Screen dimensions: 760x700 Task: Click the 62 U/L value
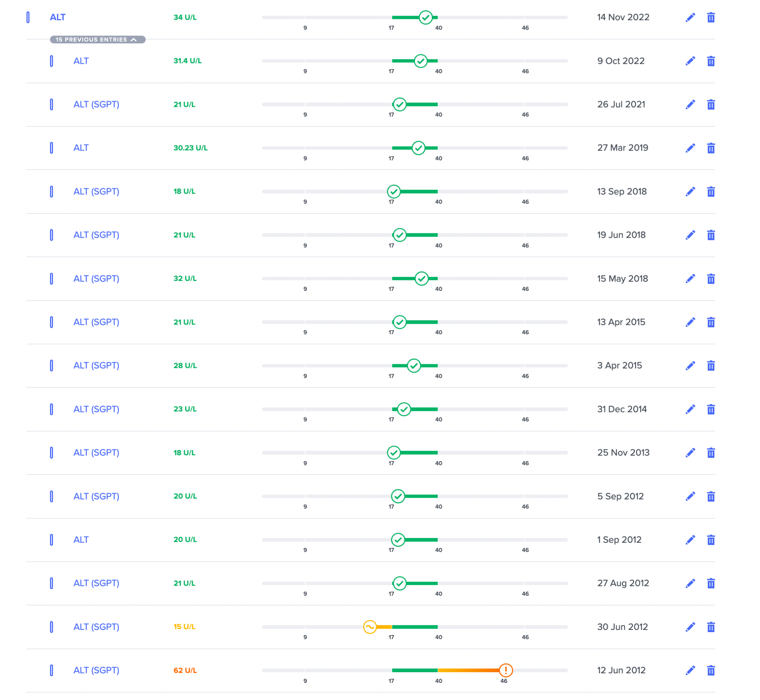coord(185,670)
